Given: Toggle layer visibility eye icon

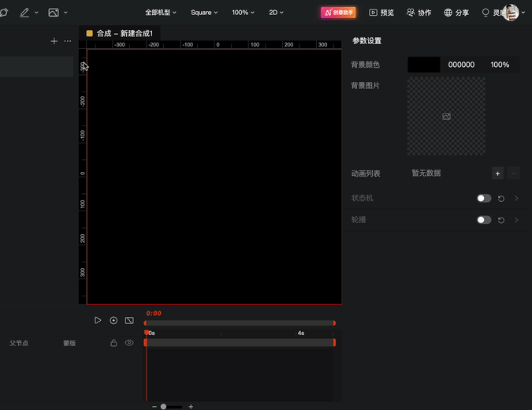Looking at the screenshot, I should [129, 343].
